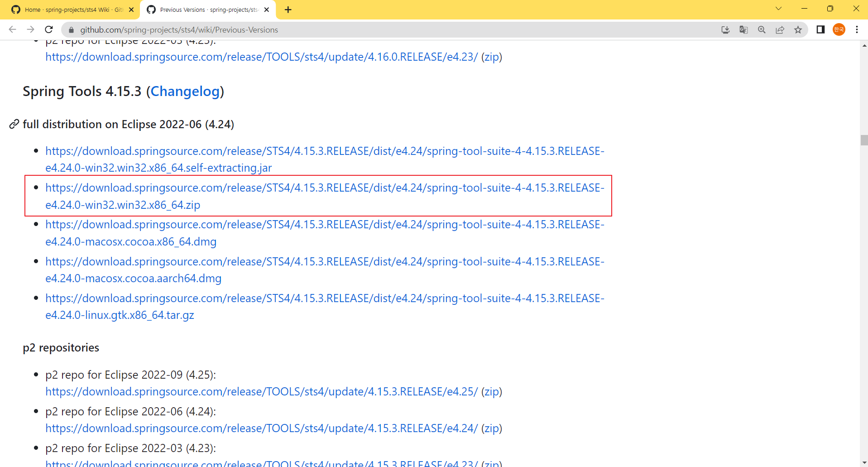Open the Chrome profile avatar
Viewport: 868px width, 467px height.
(x=839, y=29)
